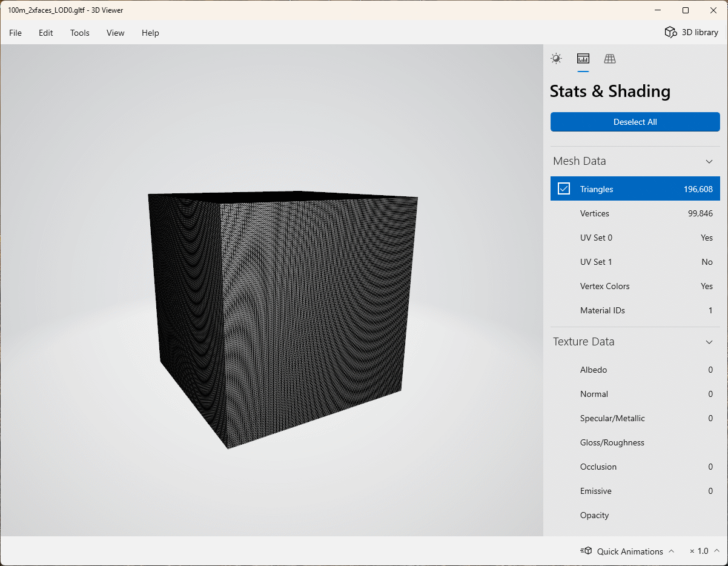Uncheck the Triangles checkbox
This screenshot has width=728, height=566.
point(564,188)
